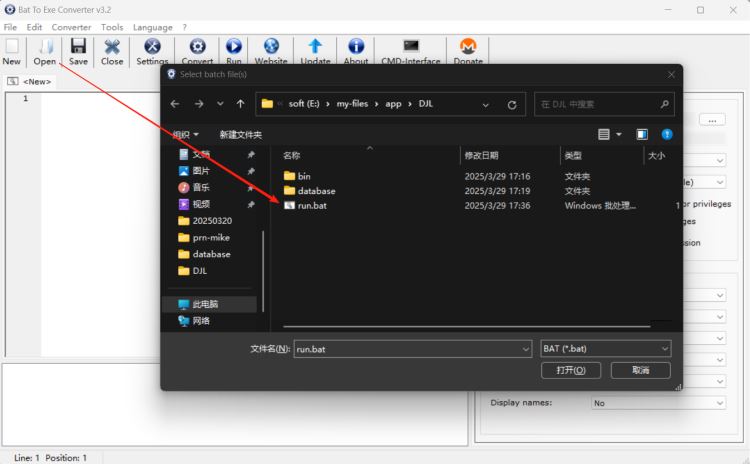The width and height of the screenshot is (750, 464).
Task: Open the Tools menu
Action: 112,27
